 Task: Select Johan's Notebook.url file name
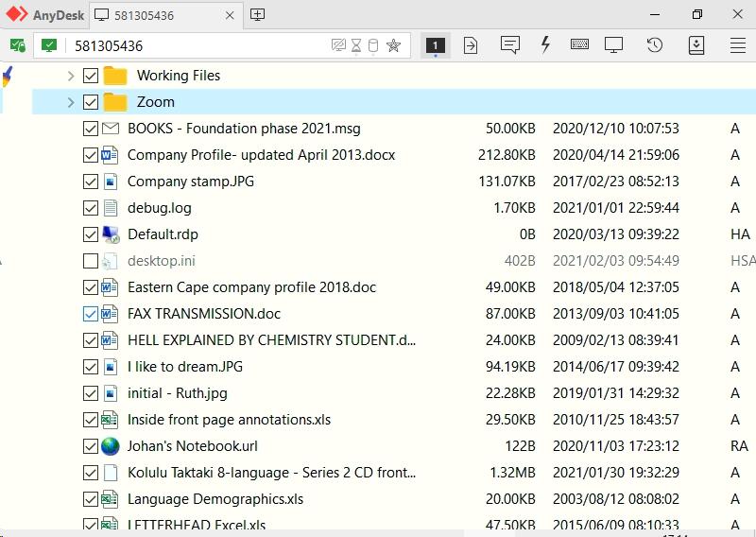click(x=193, y=446)
